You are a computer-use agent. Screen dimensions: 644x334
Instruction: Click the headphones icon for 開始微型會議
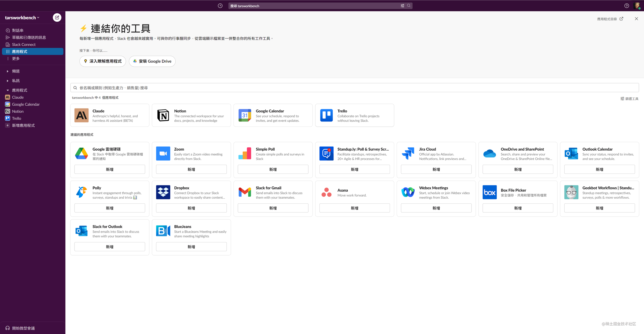click(x=7, y=328)
